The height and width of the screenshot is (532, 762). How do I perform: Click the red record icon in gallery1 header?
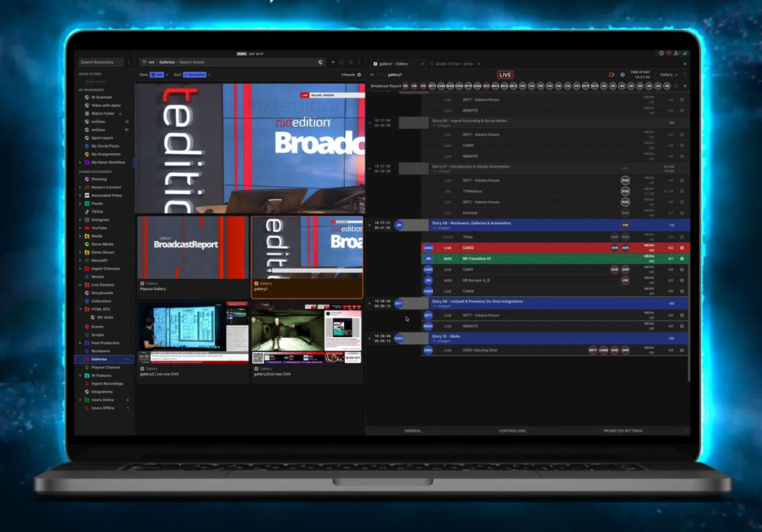(611, 75)
